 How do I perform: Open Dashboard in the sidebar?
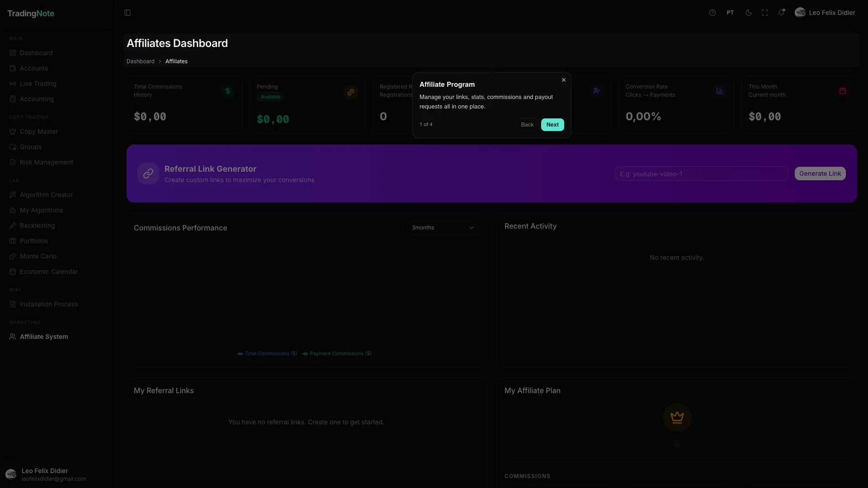57,53
